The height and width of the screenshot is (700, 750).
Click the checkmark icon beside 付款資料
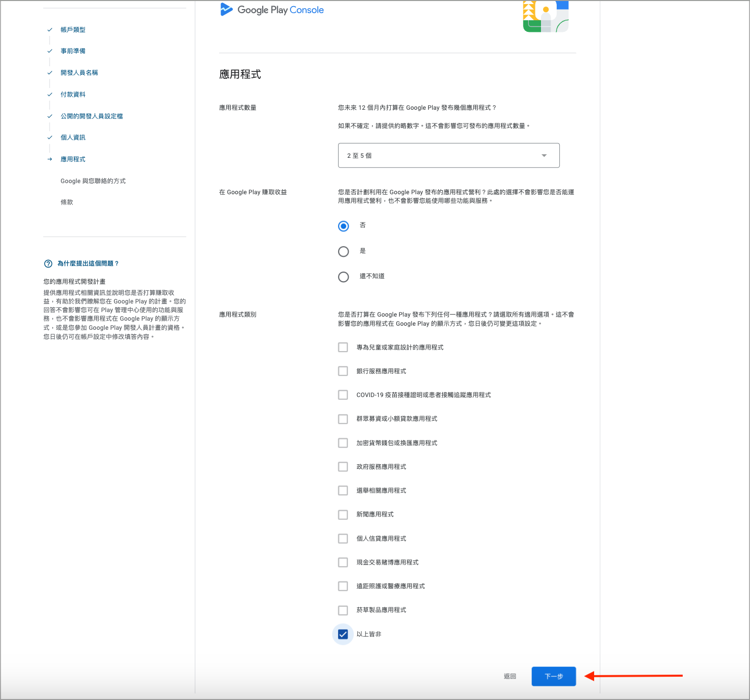tap(50, 95)
